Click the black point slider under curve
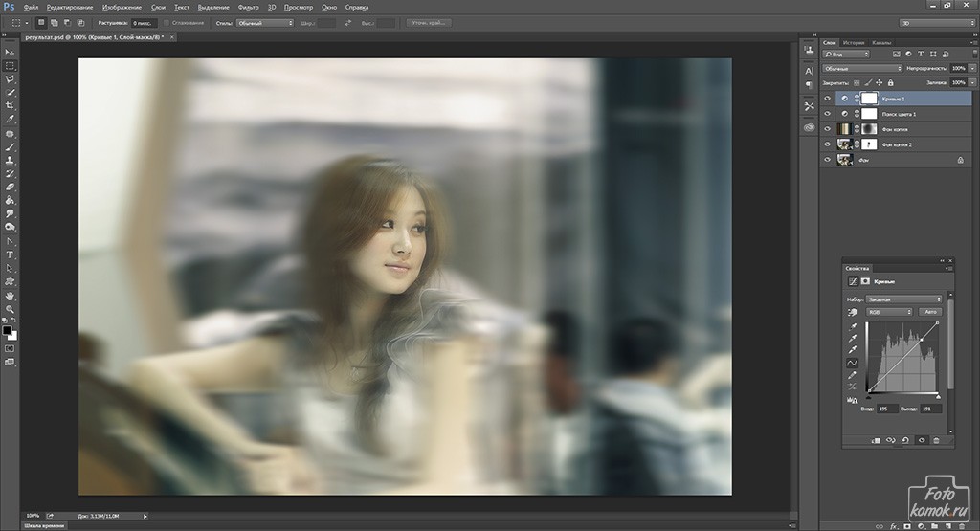Viewport: 980px width, 531px height. coord(868,396)
